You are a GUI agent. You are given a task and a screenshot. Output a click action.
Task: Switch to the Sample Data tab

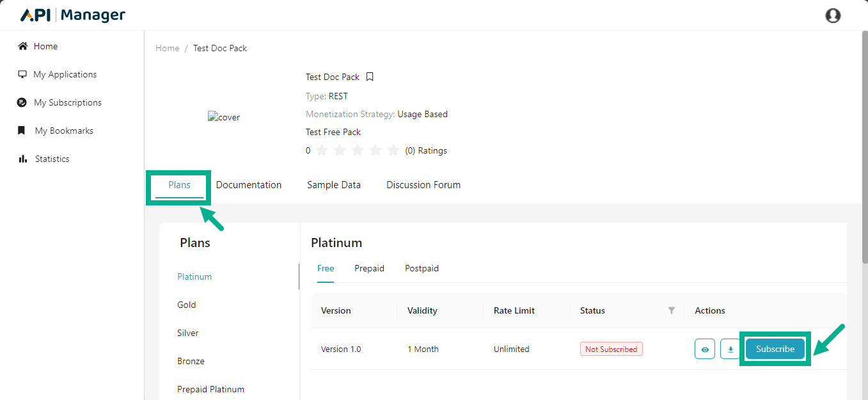point(333,185)
